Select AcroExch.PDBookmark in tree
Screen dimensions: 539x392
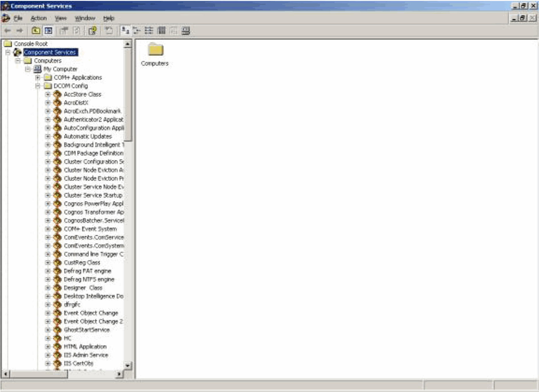(92, 111)
